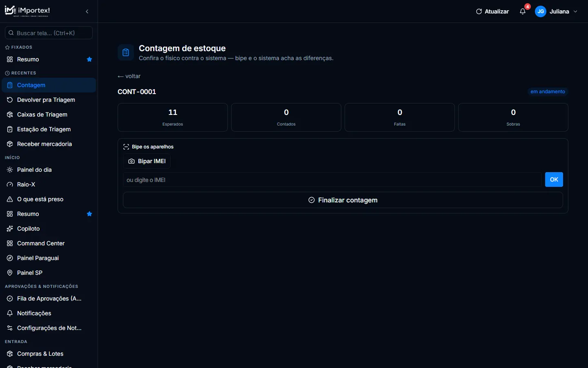Image resolution: width=588 pixels, height=368 pixels.
Task: Click the Painel SP map pin icon
Action: coord(10,273)
